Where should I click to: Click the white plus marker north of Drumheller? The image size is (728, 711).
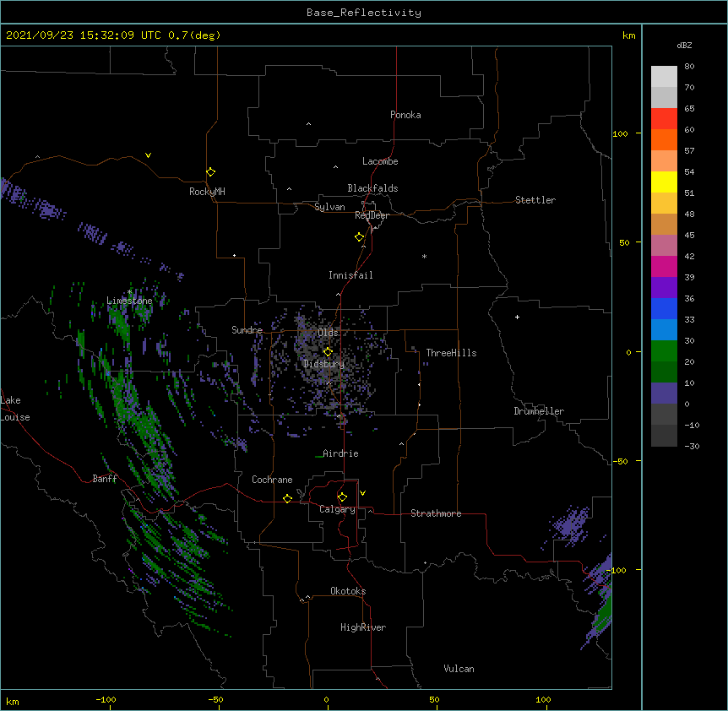click(517, 317)
